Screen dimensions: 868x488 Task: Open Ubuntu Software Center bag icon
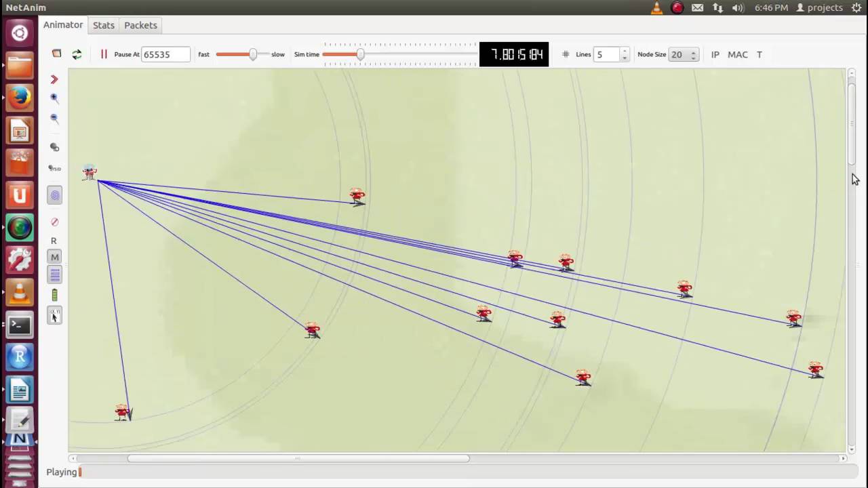[x=20, y=163]
